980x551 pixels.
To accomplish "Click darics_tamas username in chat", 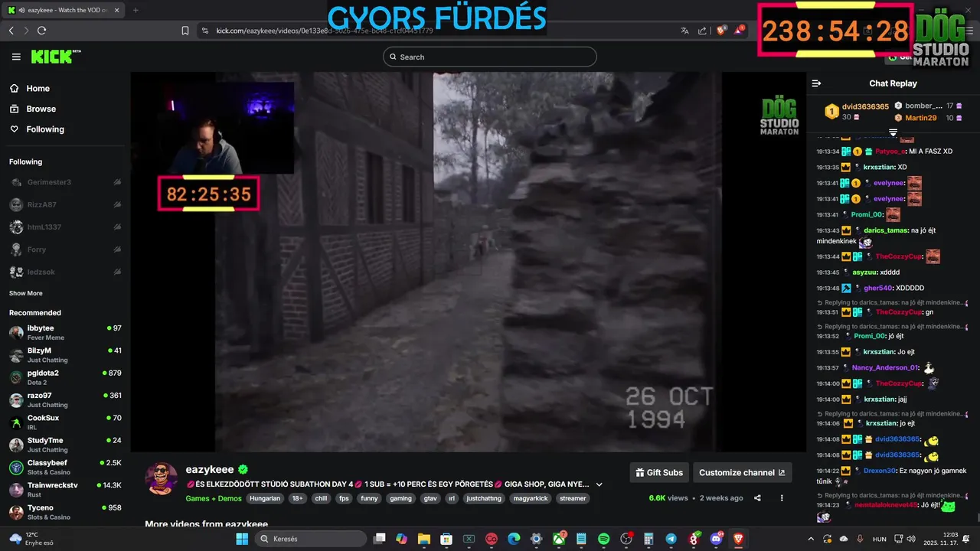I will point(887,230).
